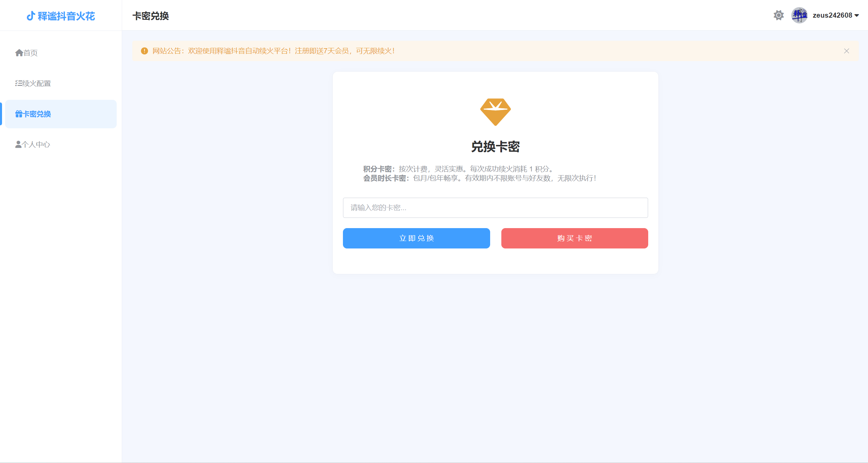
Task: Click the 兑换卡密 heading text
Action: [x=495, y=147]
